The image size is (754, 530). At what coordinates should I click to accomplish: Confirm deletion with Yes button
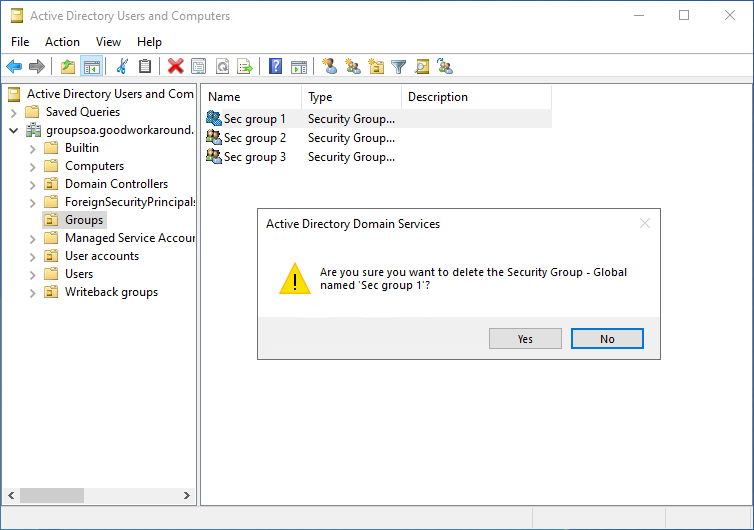tap(525, 339)
